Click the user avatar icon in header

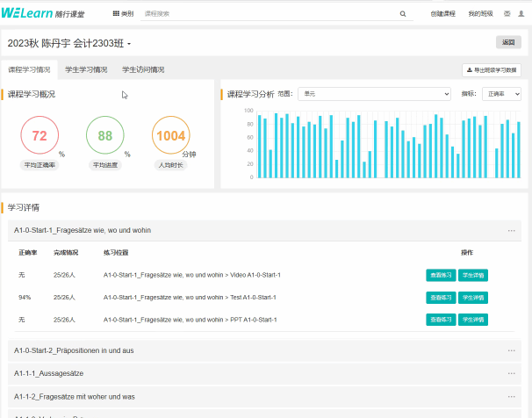[x=521, y=14]
